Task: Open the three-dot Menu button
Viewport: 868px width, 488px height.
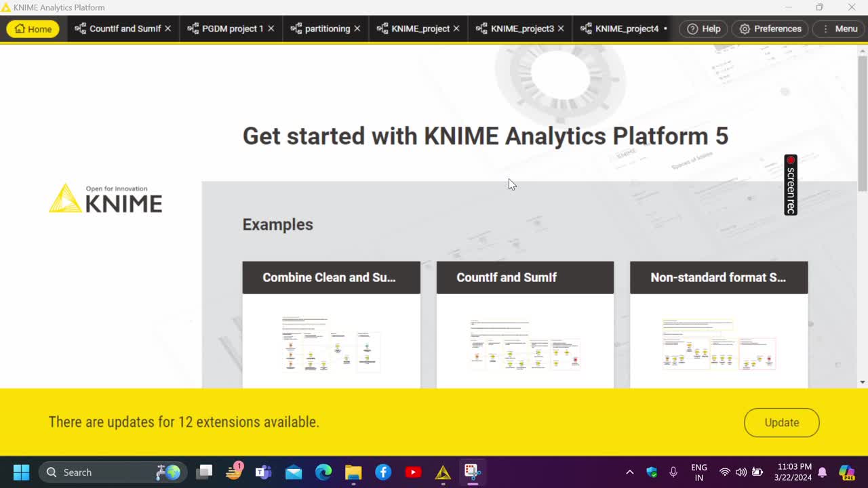Action: click(x=839, y=28)
